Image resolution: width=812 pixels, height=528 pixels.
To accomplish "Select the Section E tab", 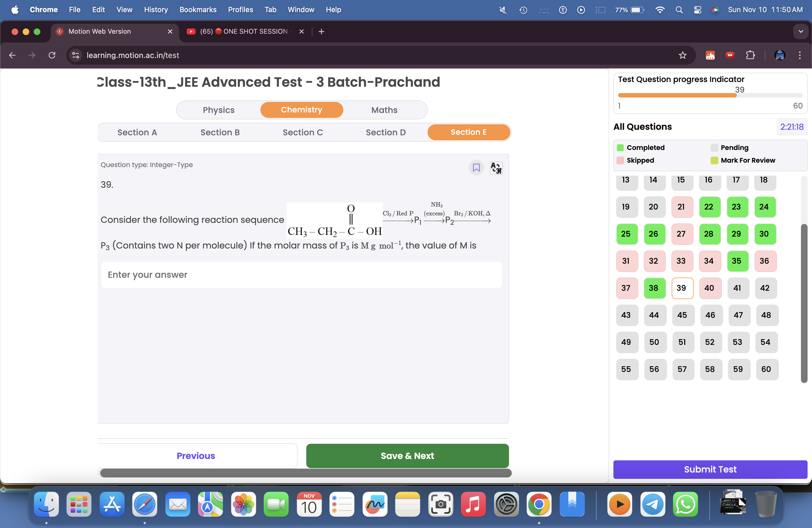I will (x=468, y=132).
